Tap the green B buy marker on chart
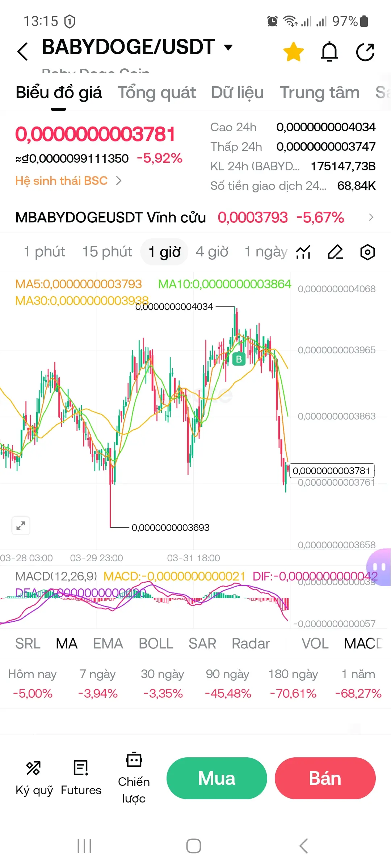 pyautogui.click(x=239, y=359)
